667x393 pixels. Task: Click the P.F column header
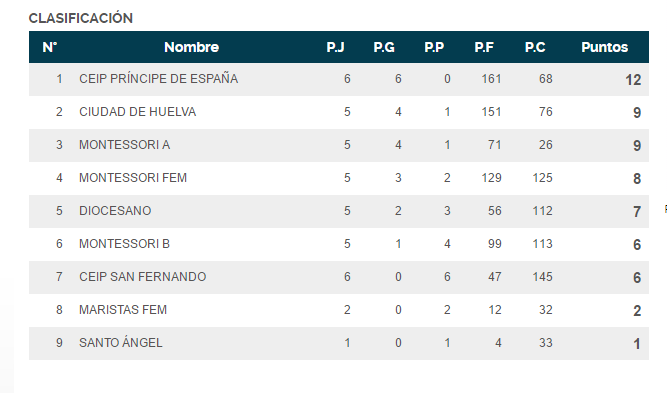pyautogui.click(x=484, y=47)
